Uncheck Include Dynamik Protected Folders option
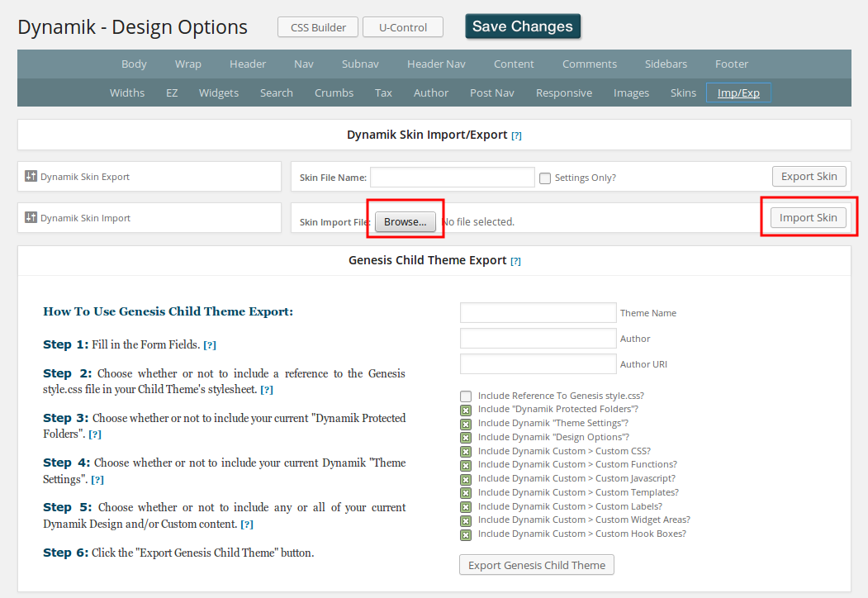Viewport: 868px width, 598px height. (466, 410)
